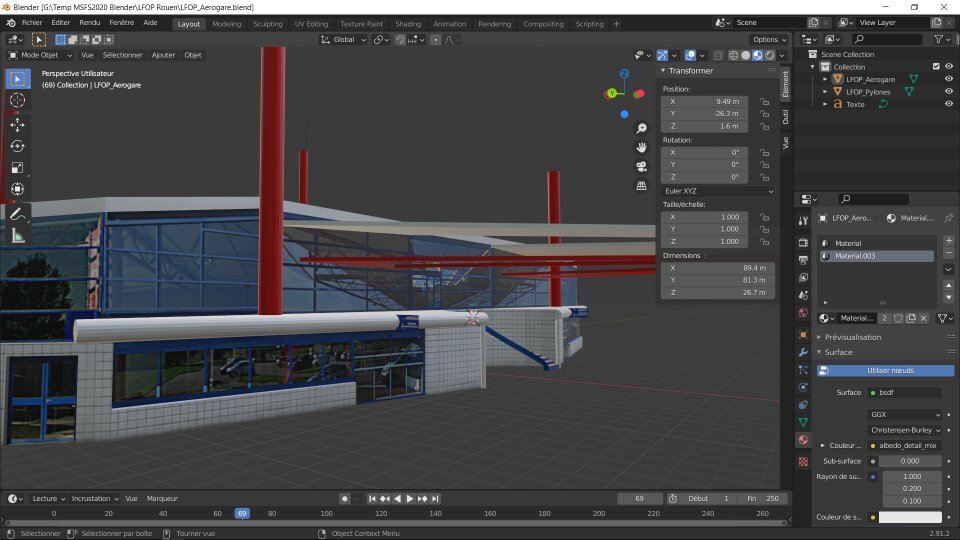Open the GGX distribution dropdown

click(x=905, y=414)
